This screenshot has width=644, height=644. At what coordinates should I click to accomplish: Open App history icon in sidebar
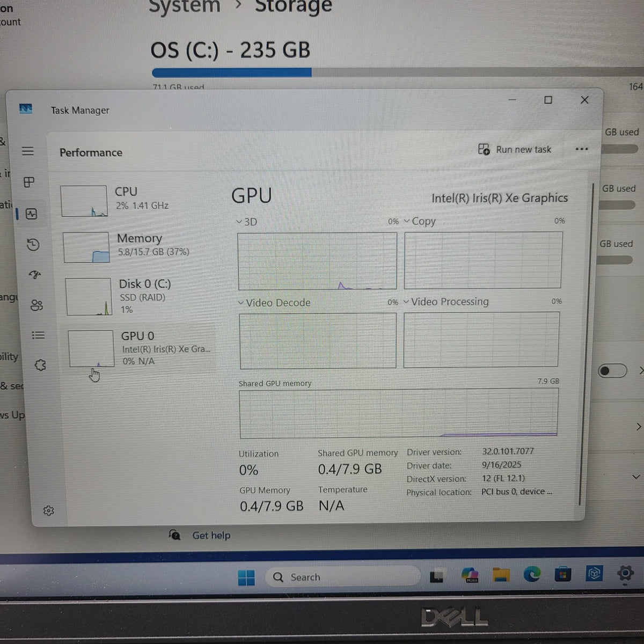click(33, 245)
